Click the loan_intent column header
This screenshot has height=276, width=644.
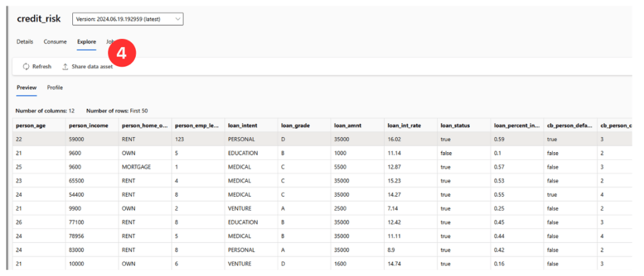[242, 126]
